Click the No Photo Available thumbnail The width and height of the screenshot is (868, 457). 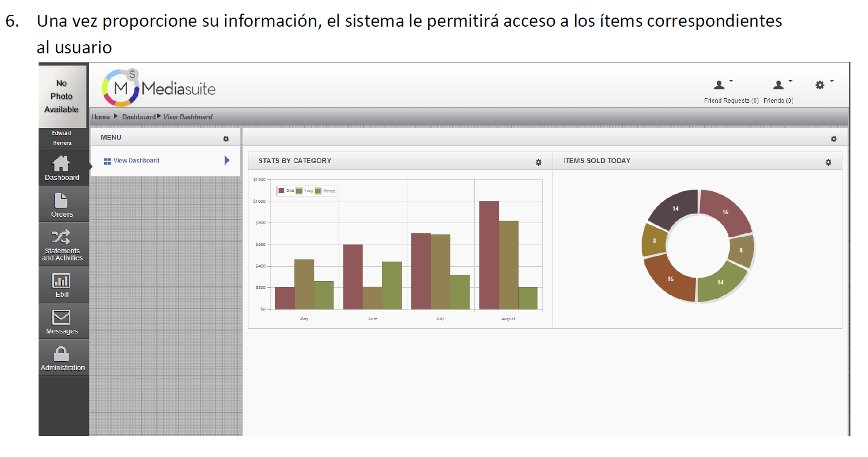[x=62, y=97]
